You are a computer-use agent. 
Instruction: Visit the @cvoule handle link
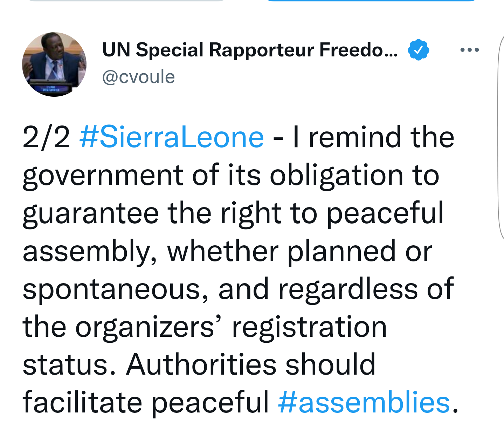138,77
